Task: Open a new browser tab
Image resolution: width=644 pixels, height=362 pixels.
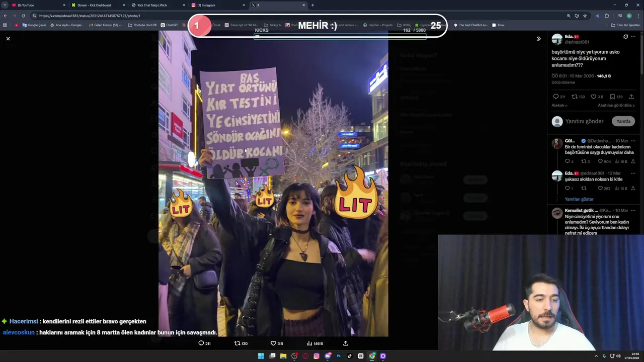Action: coord(312,5)
